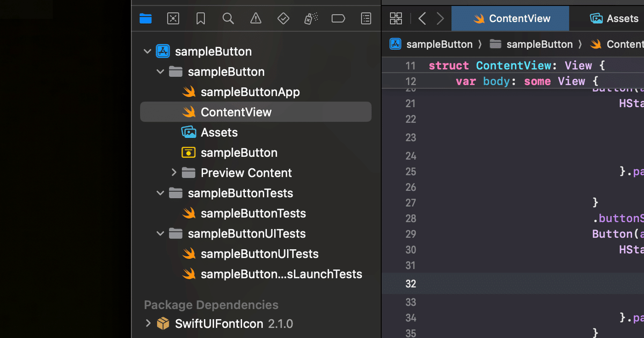This screenshot has width=644, height=338.
Task: Collapse the sampleButtonTests group
Action: (x=160, y=193)
